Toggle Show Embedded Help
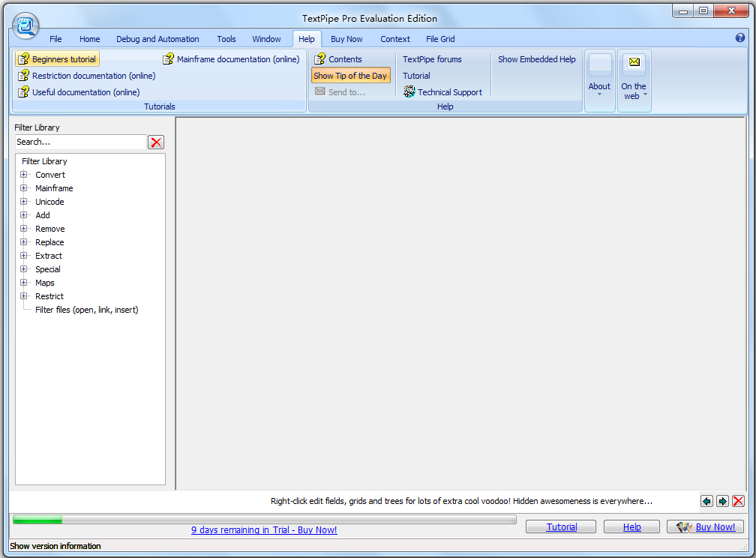The height and width of the screenshot is (558, 756). click(x=537, y=59)
